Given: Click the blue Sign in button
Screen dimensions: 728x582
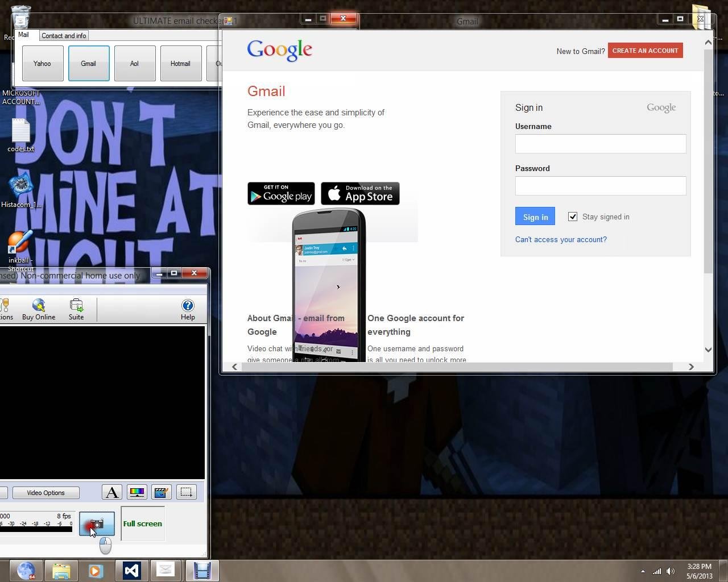Looking at the screenshot, I should pos(535,217).
